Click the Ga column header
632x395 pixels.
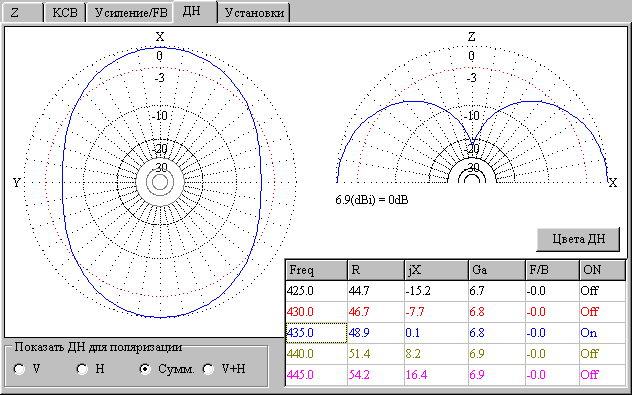(x=497, y=270)
